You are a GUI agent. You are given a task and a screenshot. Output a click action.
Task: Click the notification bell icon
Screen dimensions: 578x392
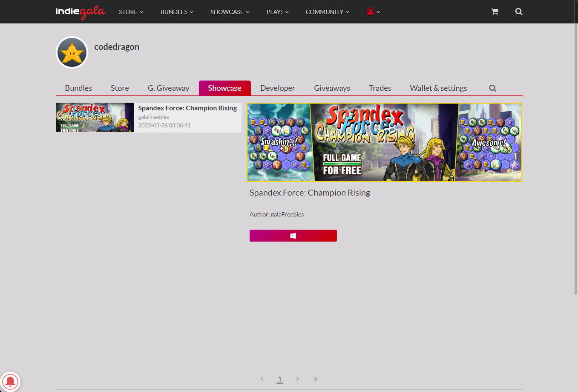[10, 381]
